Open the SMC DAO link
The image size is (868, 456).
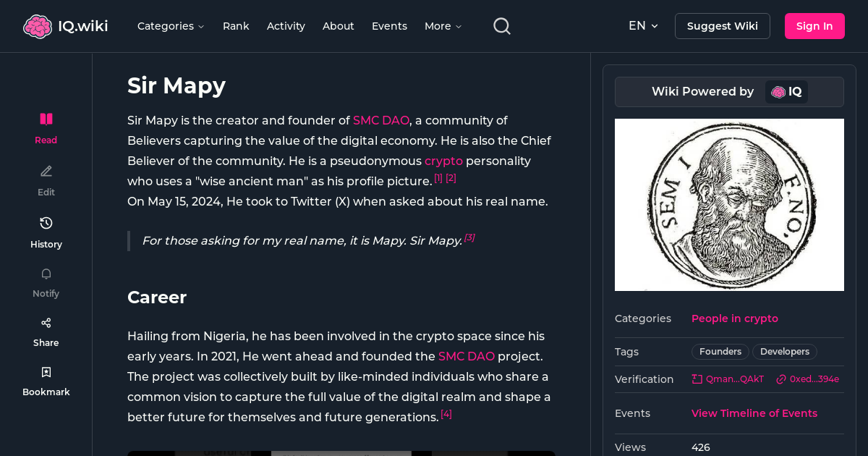381,120
